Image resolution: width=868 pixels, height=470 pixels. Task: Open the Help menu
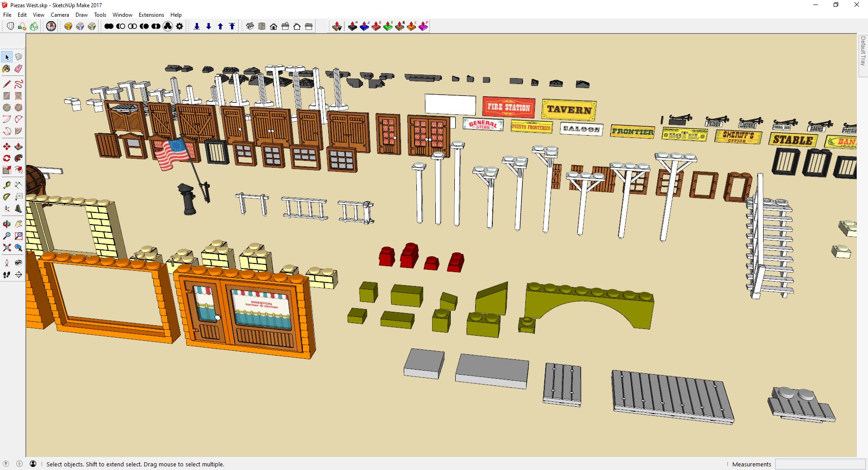click(176, 15)
